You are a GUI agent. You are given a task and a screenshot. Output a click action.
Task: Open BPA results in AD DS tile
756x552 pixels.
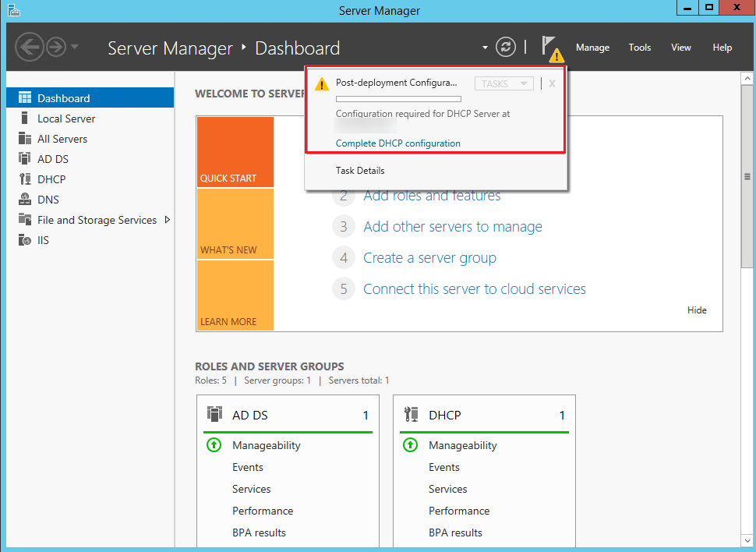(x=259, y=533)
